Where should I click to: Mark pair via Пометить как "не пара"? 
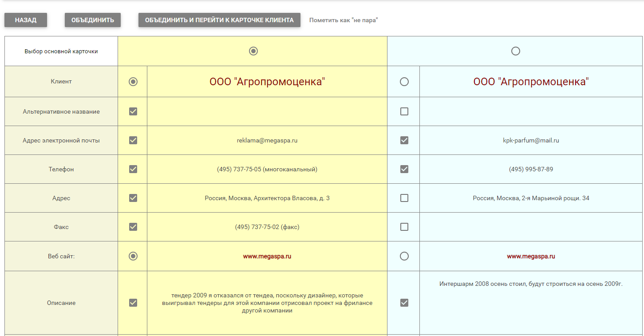[x=343, y=20]
